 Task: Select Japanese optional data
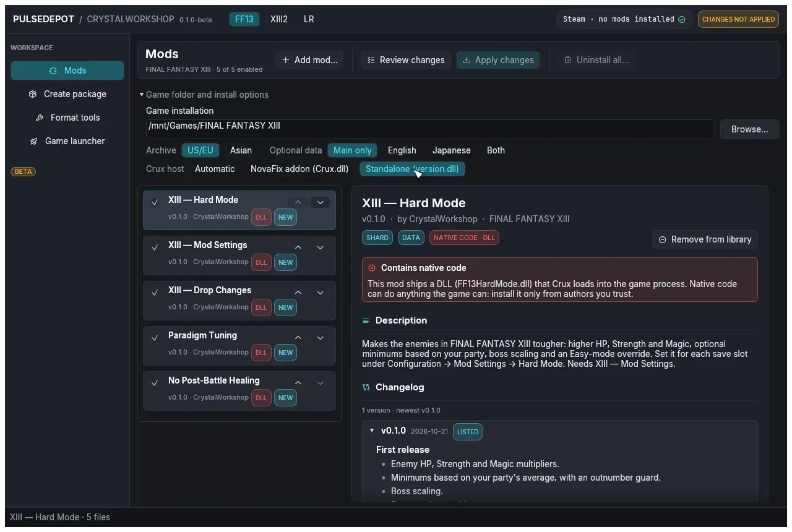click(x=452, y=150)
